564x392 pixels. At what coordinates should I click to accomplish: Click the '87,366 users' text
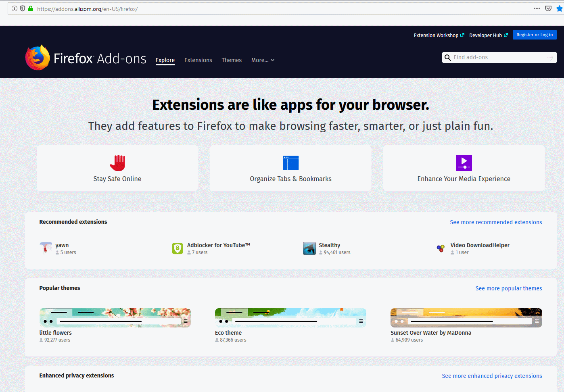[233, 340]
